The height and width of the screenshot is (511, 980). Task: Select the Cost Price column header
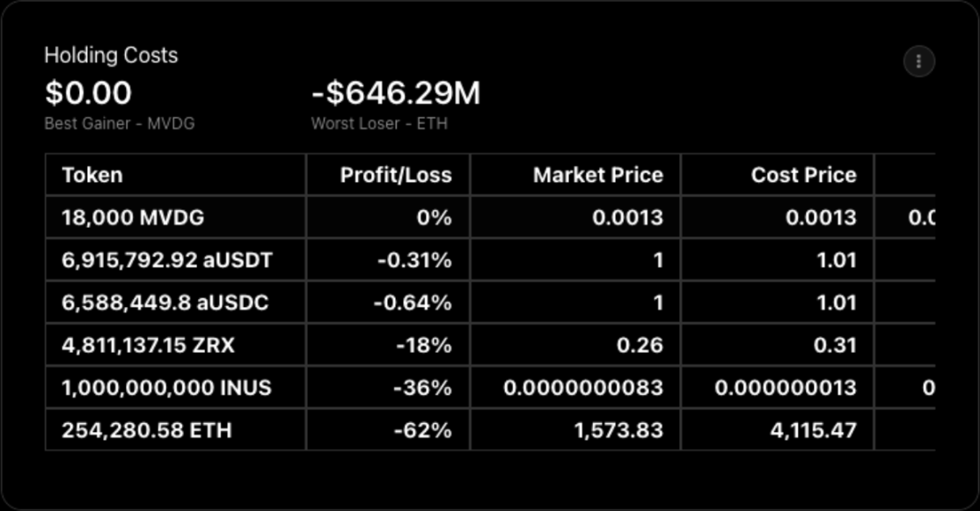(803, 175)
